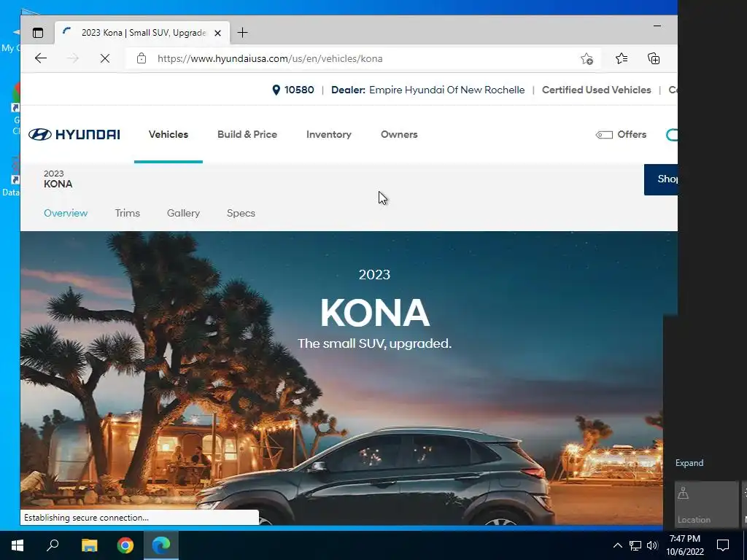
Task: Switch to the Specs tab
Action: 241,213
